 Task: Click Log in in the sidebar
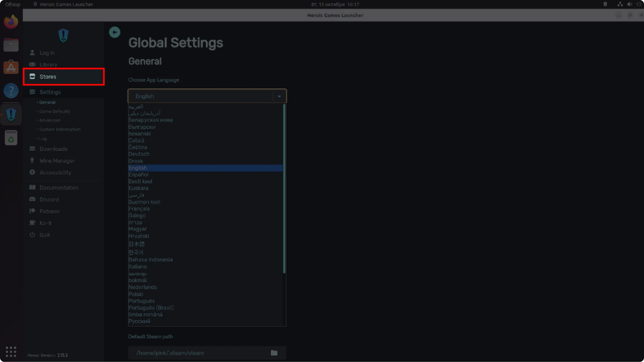(47, 53)
